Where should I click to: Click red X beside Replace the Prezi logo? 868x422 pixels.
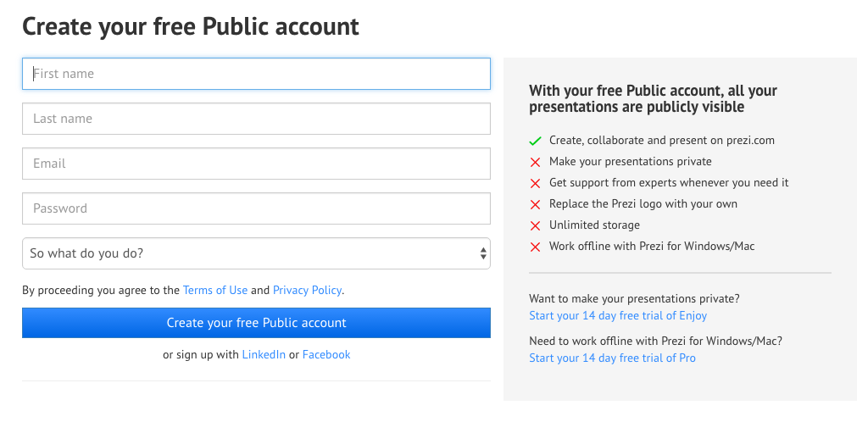click(x=535, y=204)
